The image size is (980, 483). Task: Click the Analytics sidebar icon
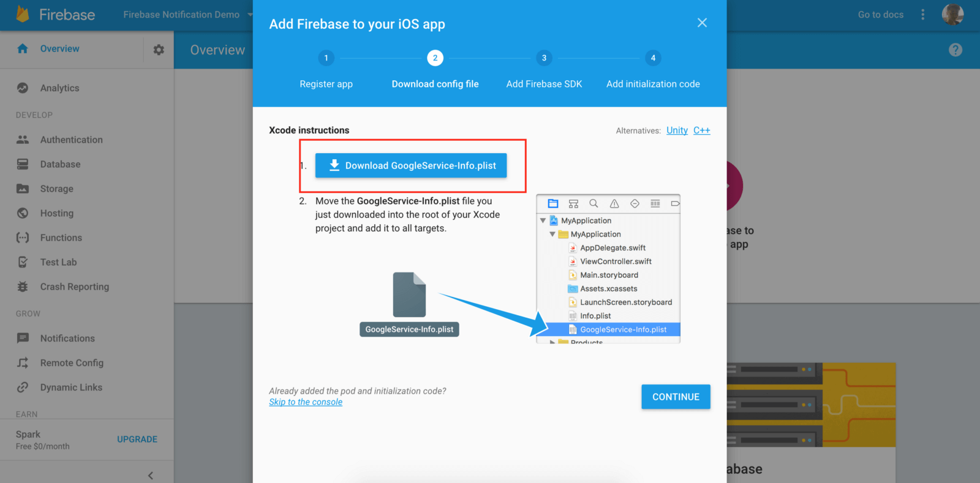tap(23, 88)
